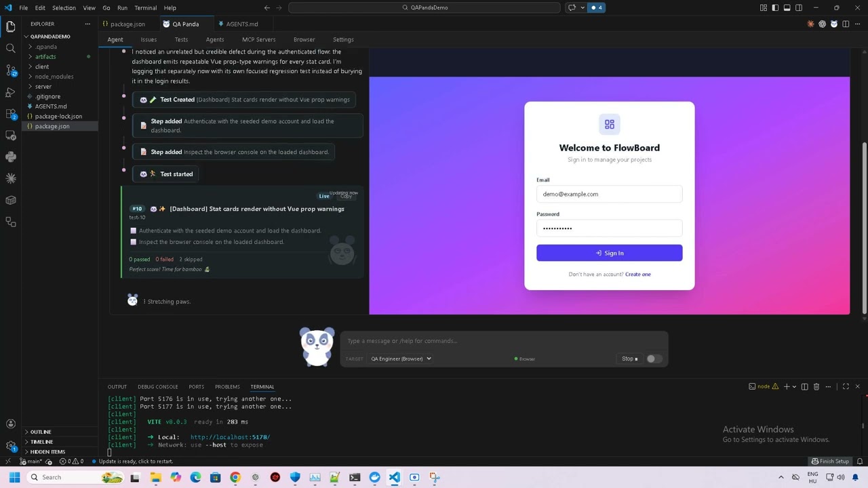
Task: Click the main branch indicator in status bar
Action: click(31, 461)
